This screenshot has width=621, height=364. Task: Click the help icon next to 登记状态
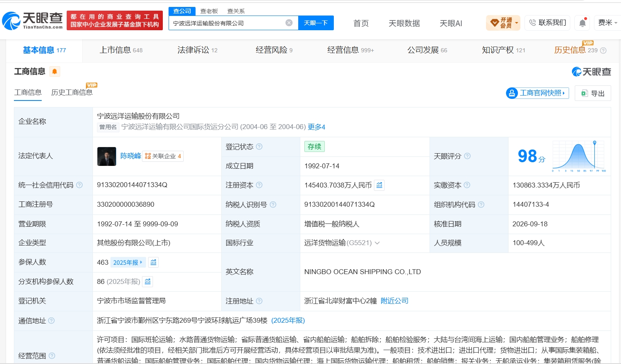[x=259, y=147]
